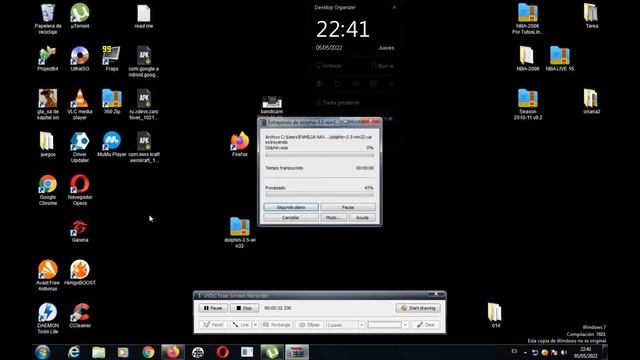Select the dolphin-3.5-win32 archive on desktop

coord(240,232)
